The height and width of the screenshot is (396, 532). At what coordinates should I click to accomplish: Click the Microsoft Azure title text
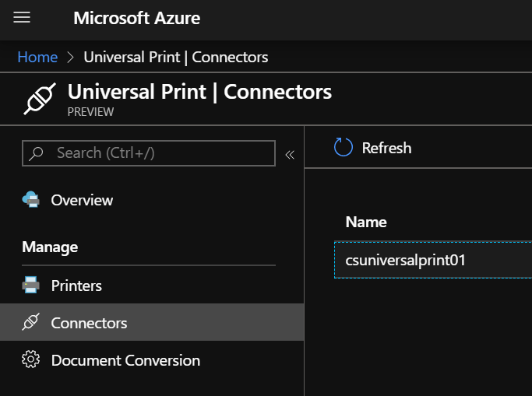136,18
